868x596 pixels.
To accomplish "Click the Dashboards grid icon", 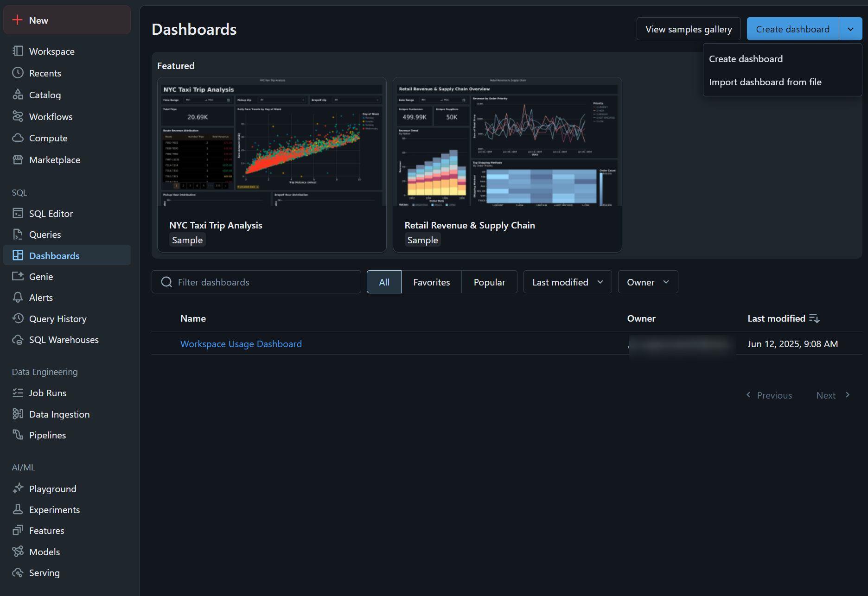I will (x=18, y=255).
